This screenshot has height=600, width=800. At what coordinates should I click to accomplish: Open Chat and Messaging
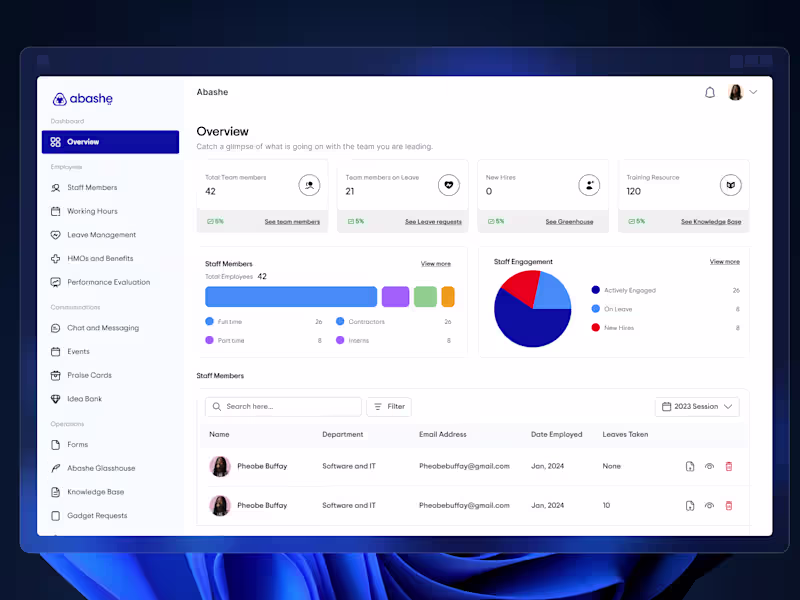click(x=99, y=327)
